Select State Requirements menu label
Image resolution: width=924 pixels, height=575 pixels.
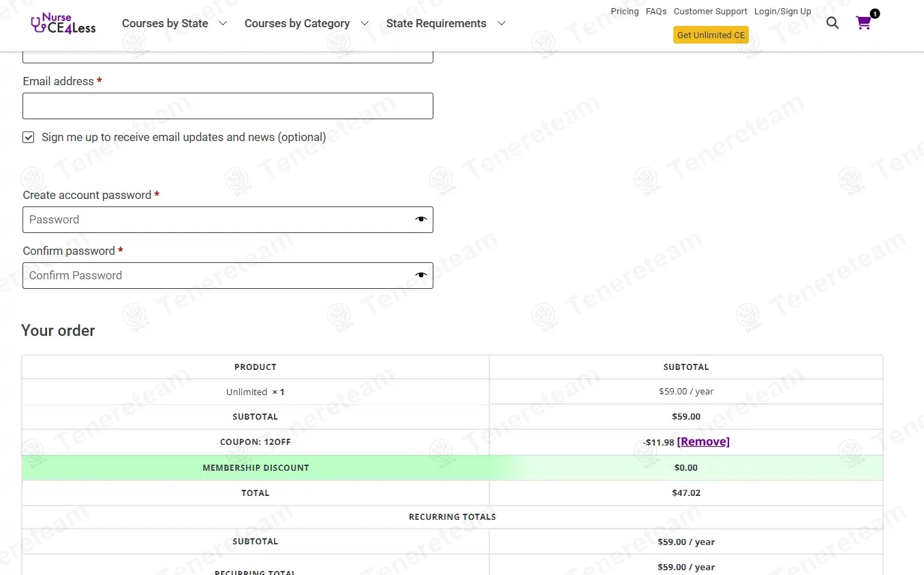pyautogui.click(x=436, y=23)
